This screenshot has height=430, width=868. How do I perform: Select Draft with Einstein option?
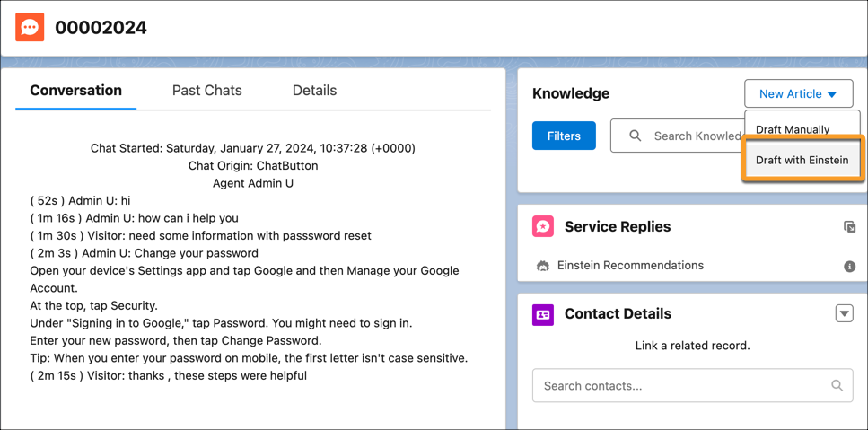[802, 160]
